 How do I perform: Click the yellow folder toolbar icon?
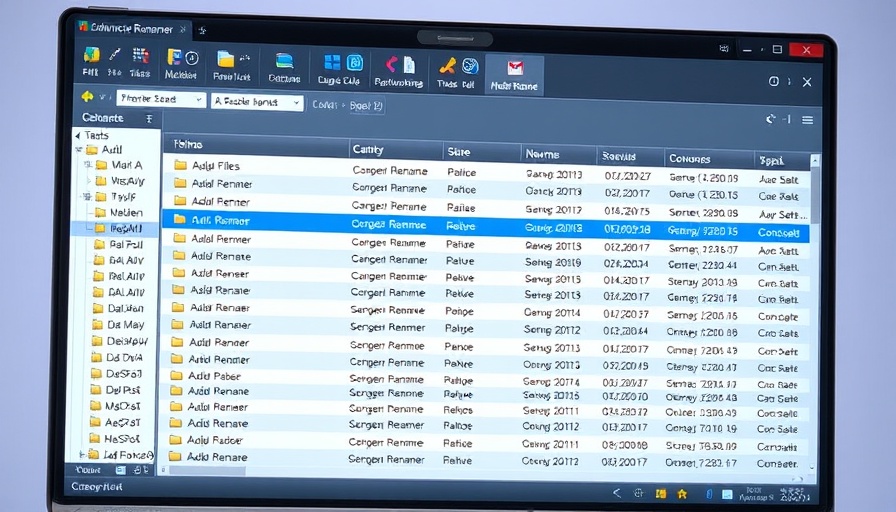(x=226, y=60)
